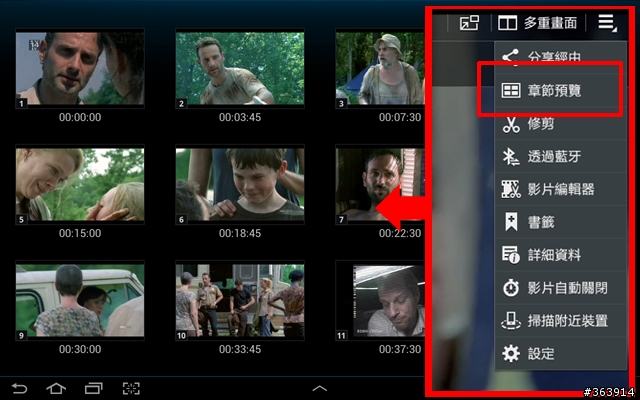Tap the pop-up player icon
The width and height of the screenshot is (640, 400).
click(469, 23)
